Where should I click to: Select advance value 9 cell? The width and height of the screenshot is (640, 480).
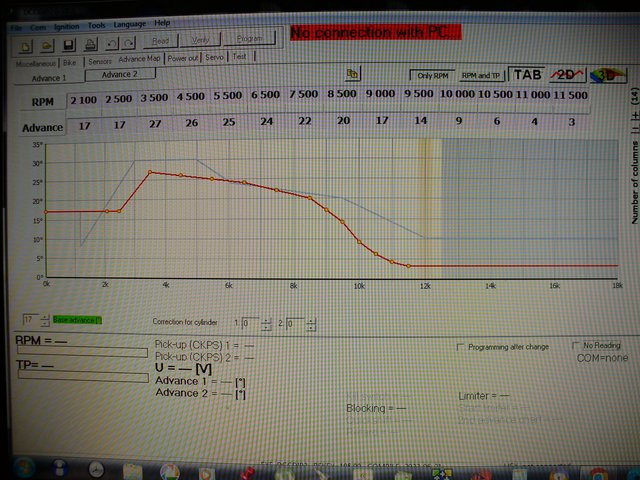pyautogui.click(x=459, y=121)
